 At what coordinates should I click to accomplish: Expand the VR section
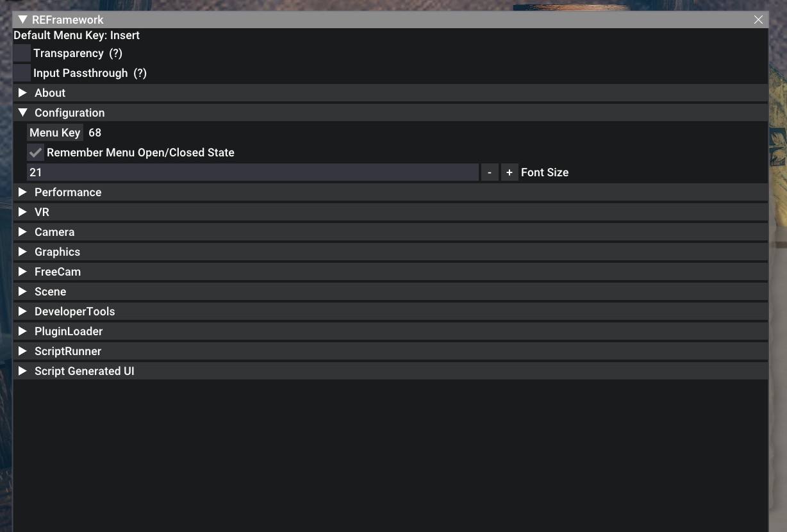[x=390, y=212]
